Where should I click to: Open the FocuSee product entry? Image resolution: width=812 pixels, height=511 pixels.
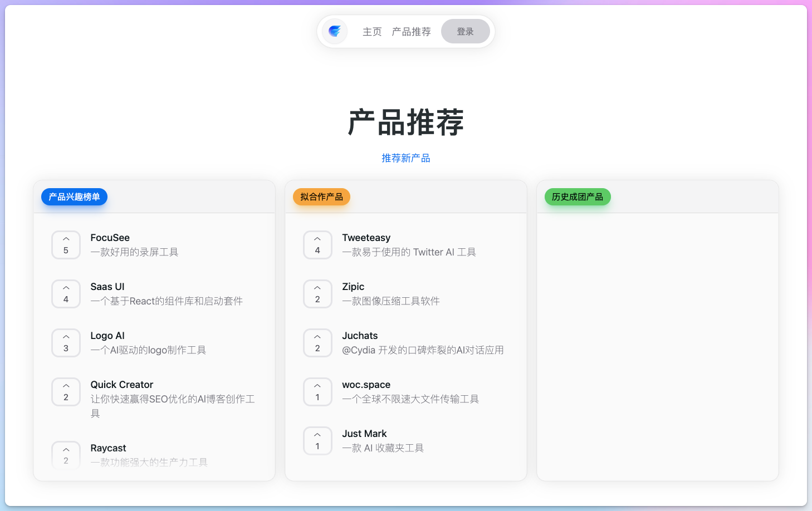point(110,237)
